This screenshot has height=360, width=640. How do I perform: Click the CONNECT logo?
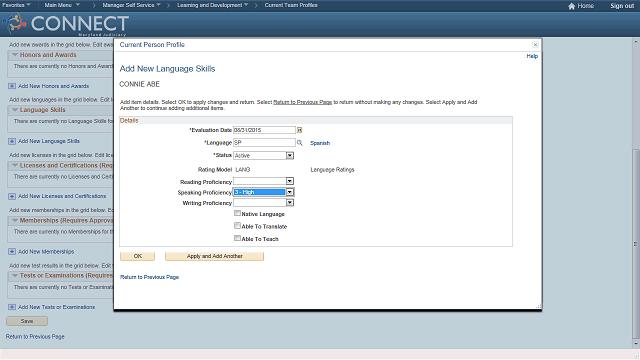(67, 24)
